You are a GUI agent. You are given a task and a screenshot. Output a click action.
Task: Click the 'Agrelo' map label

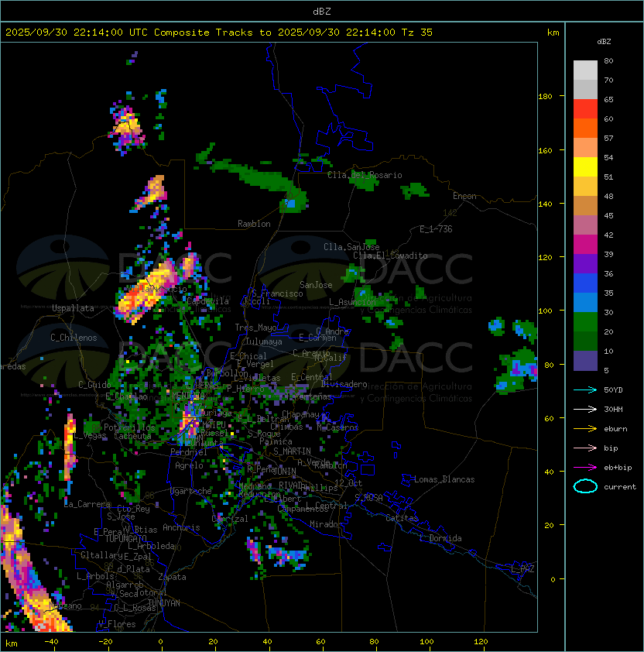tap(189, 465)
